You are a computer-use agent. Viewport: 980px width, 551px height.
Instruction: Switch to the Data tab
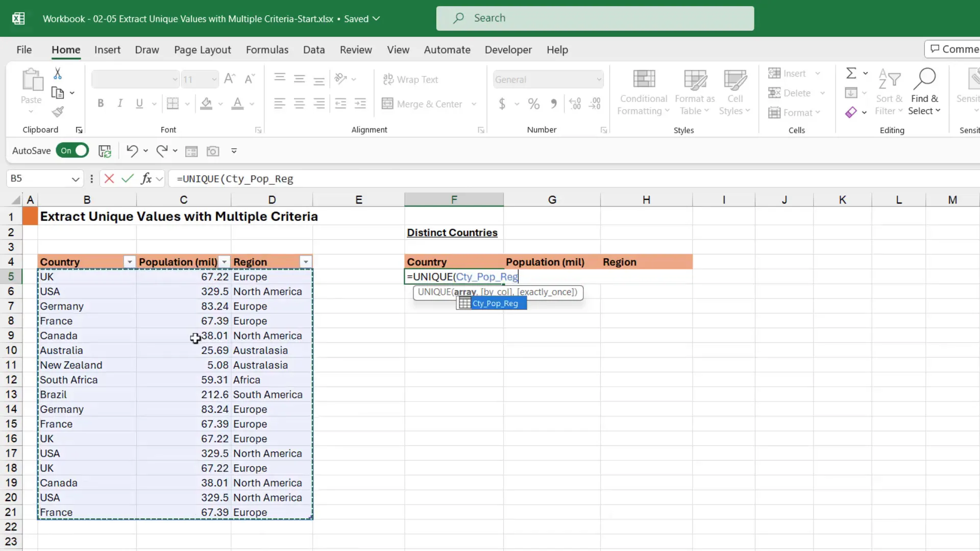pos(314,49)
